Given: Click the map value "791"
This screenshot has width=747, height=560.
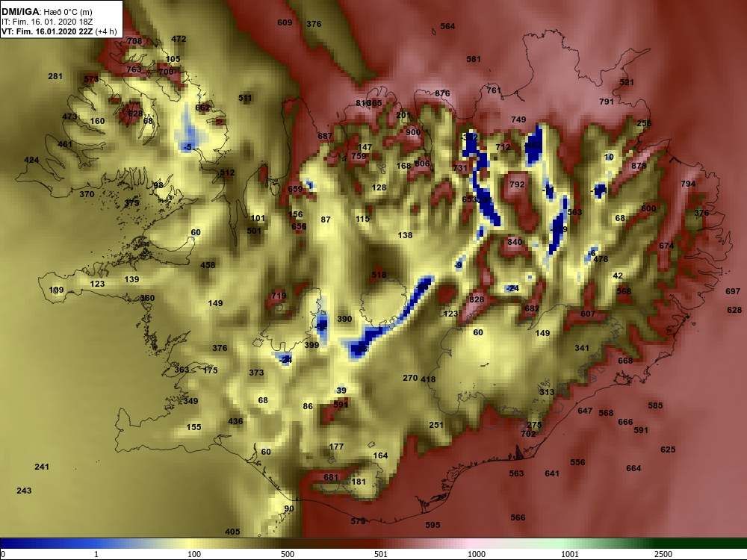Looking at the screenshot, I should point(606,102).
